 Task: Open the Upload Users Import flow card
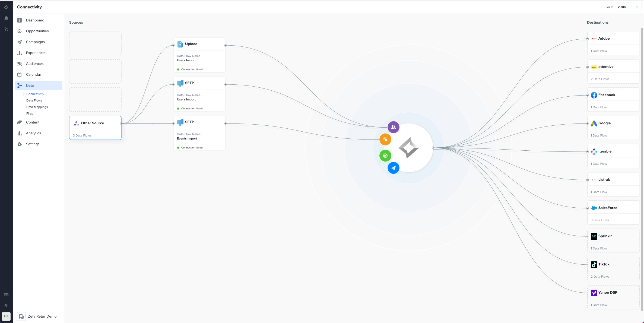point(199,55)
